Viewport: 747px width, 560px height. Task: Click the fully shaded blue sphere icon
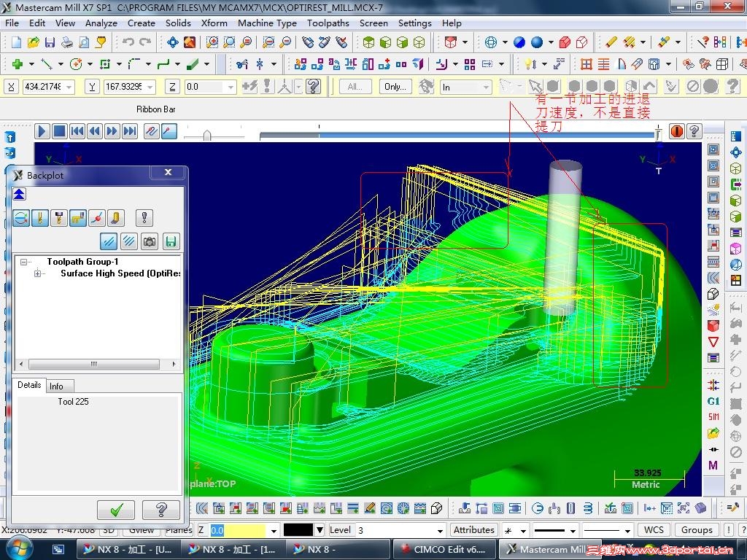coord(537,42)
